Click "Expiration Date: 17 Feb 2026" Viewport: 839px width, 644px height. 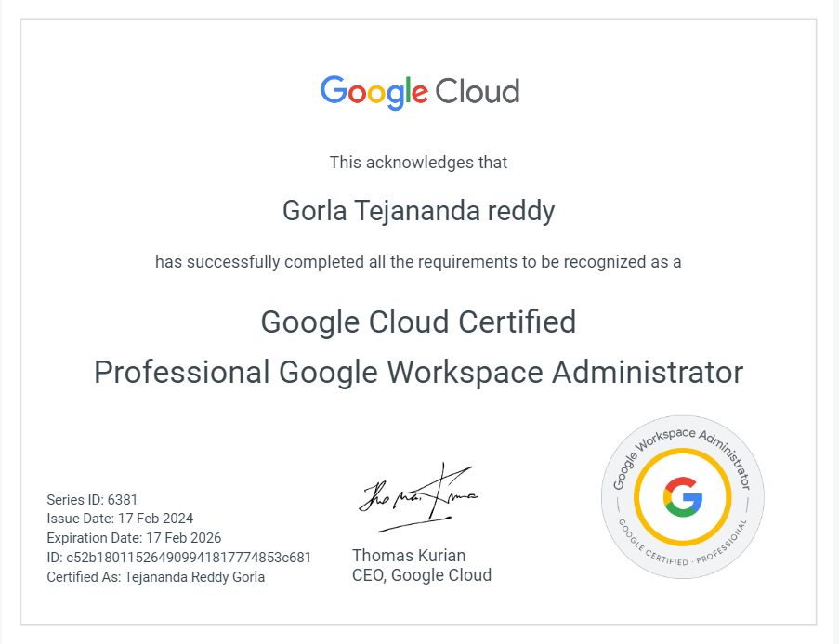click(x=134, y=537)
